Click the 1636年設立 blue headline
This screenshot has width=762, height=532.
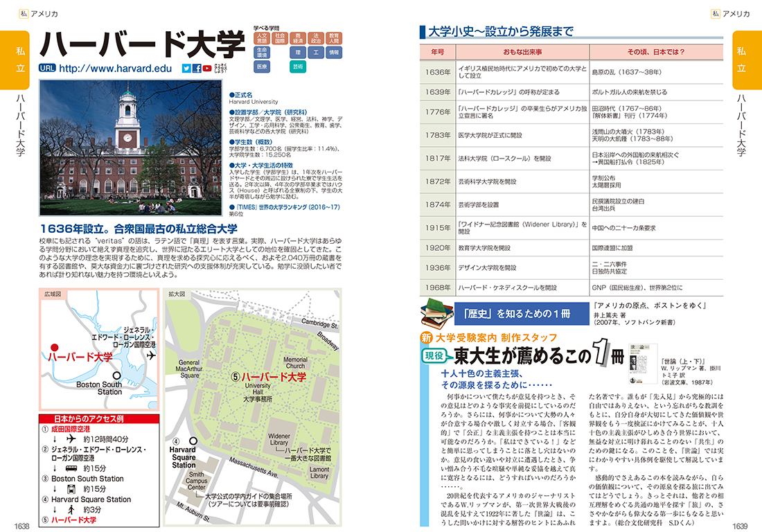pos(138,229)
